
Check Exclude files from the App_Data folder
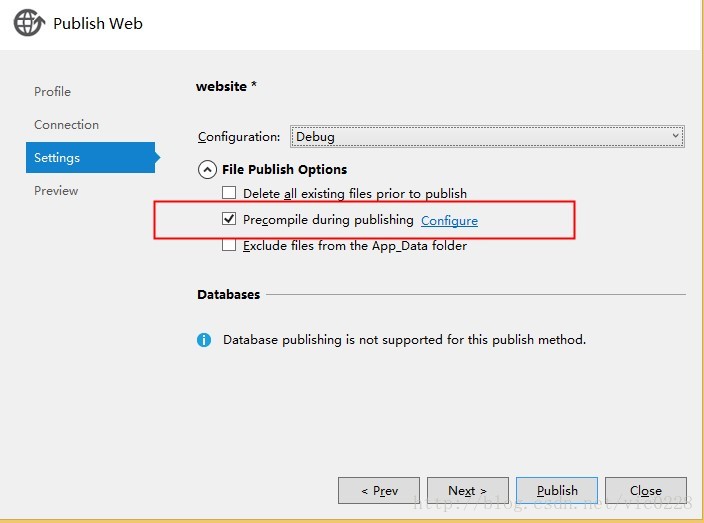[229, 245]
